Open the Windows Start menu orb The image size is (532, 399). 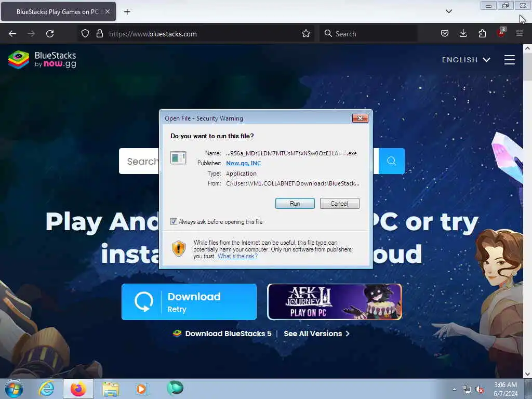14,389
